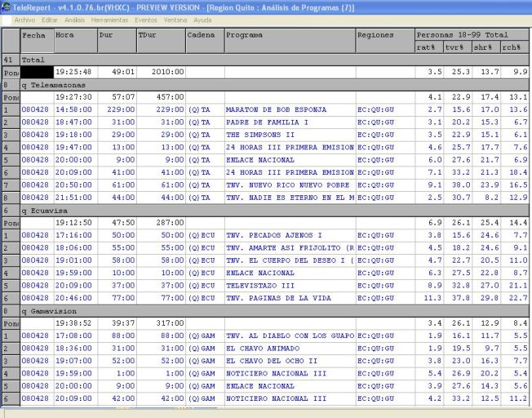Viewport: 532px width, 418px height.
Task: Select TNV. AL DIABLO CON LOS GUAPOS
Action: pyautogui.click(x=290, y=336)
